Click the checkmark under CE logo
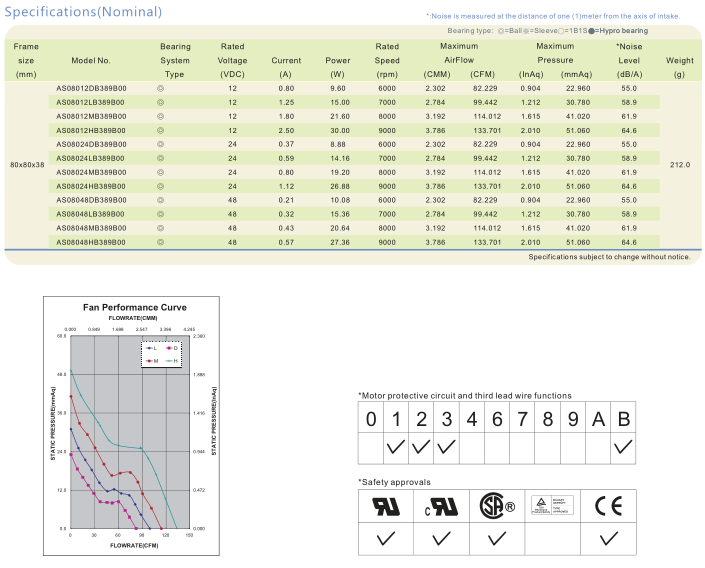 pyautogui.click(x=608, y=538)
